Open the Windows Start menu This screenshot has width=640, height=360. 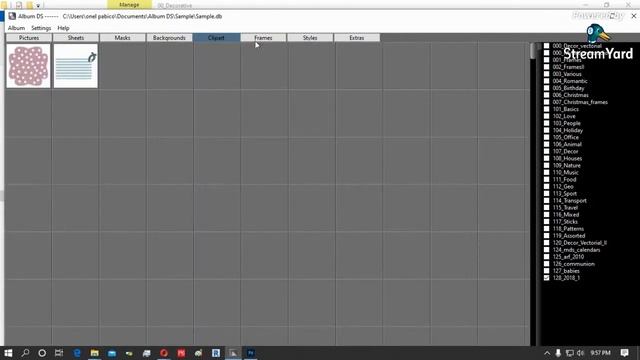(x=8, y=353)
